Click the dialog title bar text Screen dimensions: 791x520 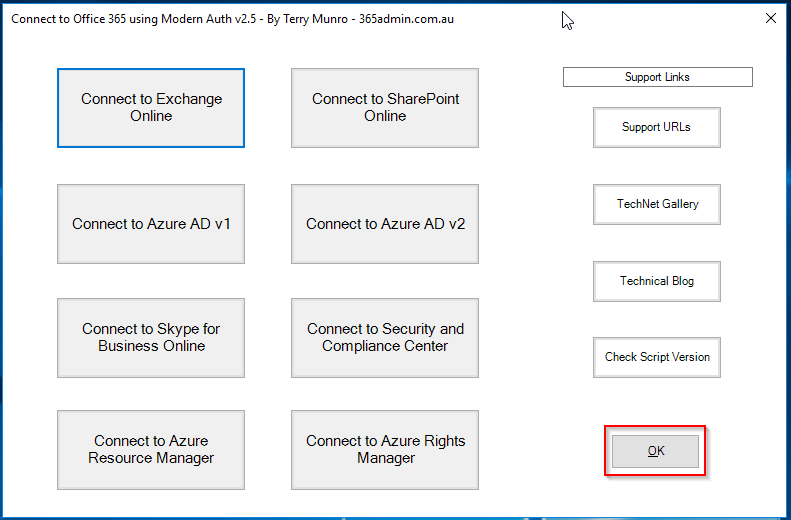[x=232, y=18]
